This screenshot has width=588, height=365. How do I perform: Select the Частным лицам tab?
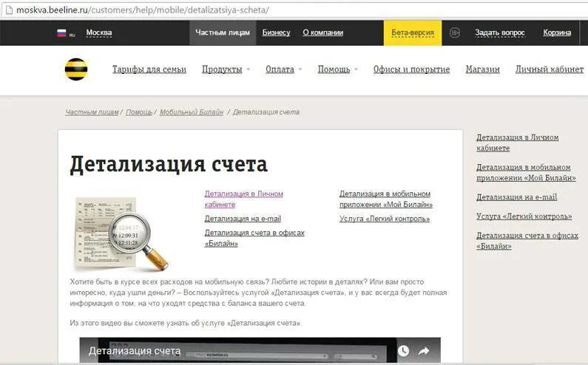click(x=223, y=33)
